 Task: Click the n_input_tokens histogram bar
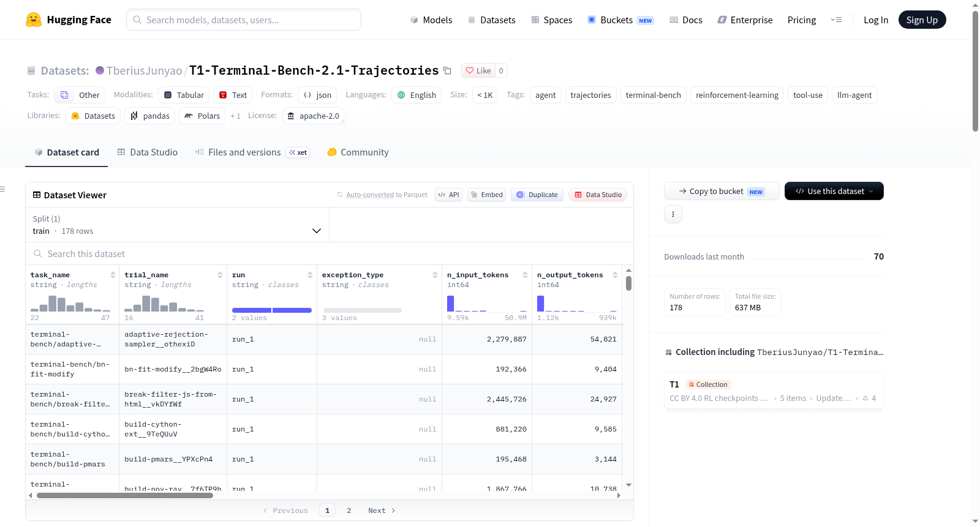coord(451,304)
